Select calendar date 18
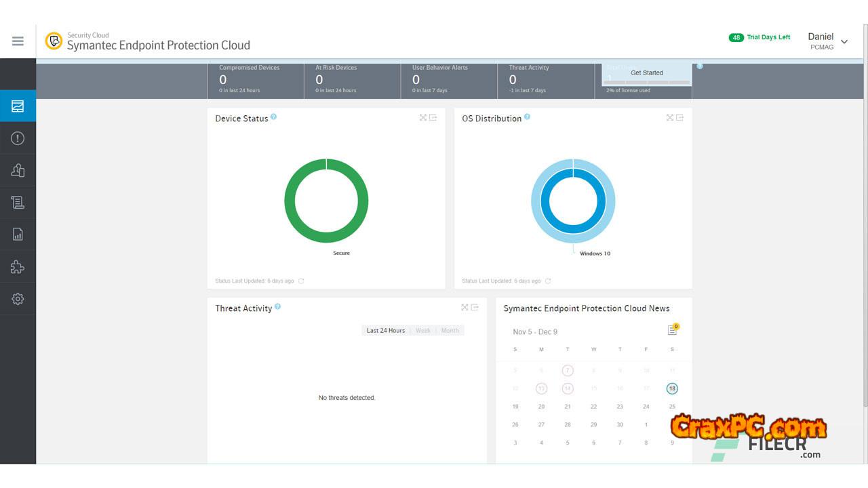868x488 pixels. (x=672, y=388)
